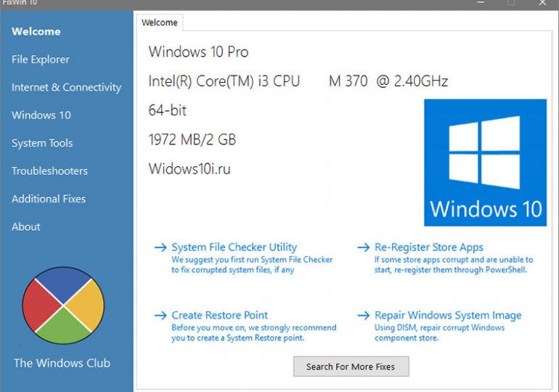Click the arrow icon beside System File Checker Utility

click(160, 248)
